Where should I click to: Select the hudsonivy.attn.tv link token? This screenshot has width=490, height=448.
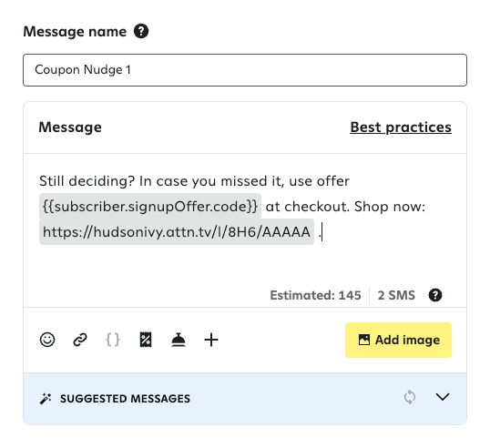pos(177,232)
